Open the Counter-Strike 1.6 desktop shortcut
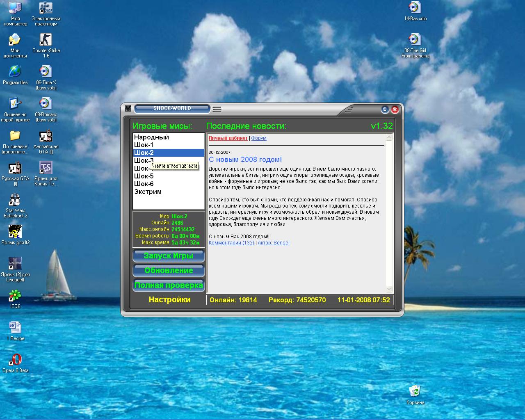Viewport: 525px width, 420px height. [x=46, y=40]
